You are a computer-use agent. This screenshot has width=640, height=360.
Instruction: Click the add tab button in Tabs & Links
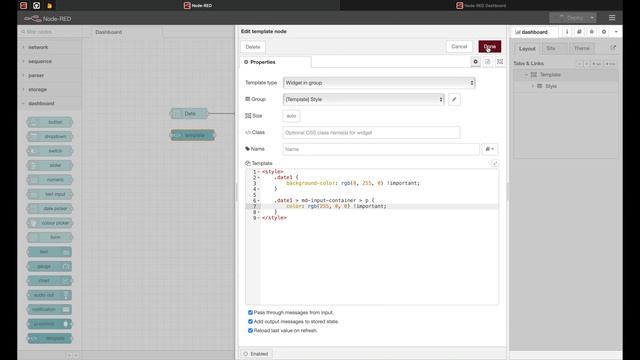(x=596, y=64)
